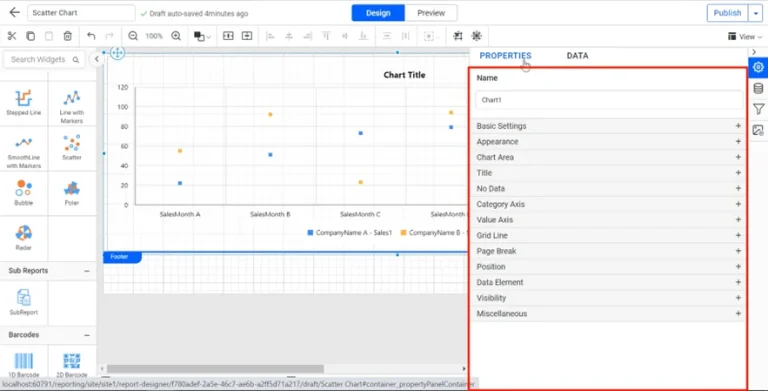Open the View dropdown menu
This screenshot has width=768, height=391.
pyautogui.click(x=745, y=36)
